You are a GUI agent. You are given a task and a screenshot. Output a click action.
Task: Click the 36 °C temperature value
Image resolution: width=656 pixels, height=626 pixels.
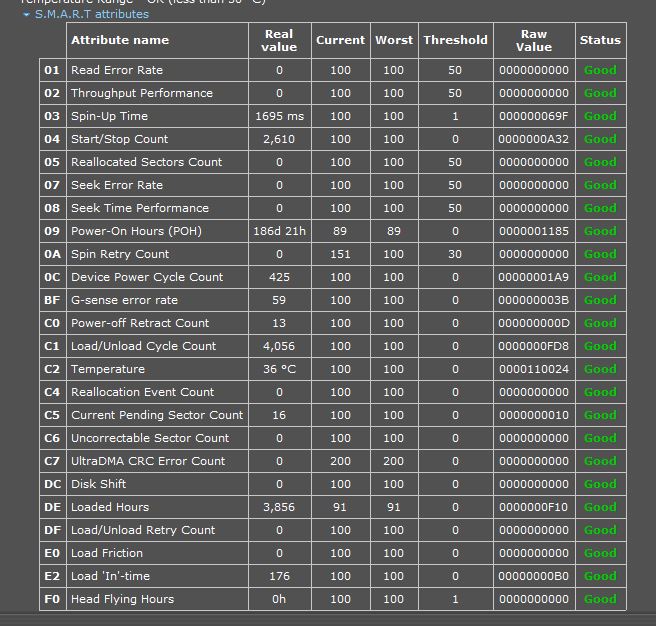pyautogui.click(x=279, y=369)
